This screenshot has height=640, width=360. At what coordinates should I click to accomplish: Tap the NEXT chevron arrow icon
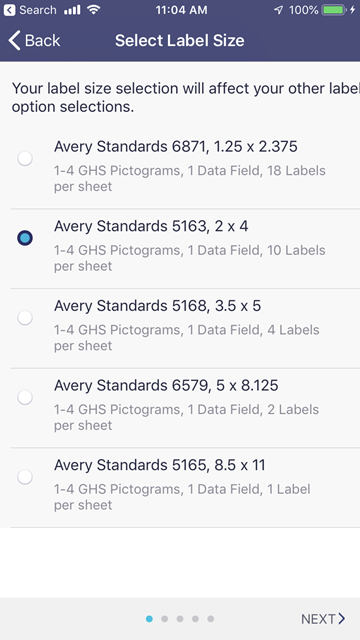pyautogui.click(x=342, y=619)
